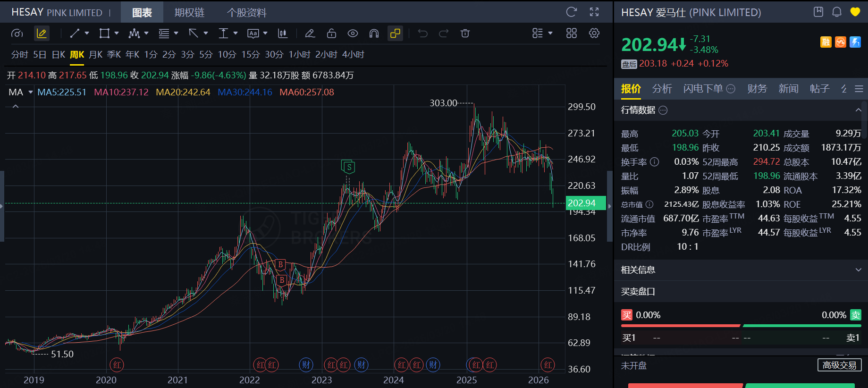Screen dimensions: 868x388
Task: Open the MA indicator dropdown
Action: pos(31,92)
